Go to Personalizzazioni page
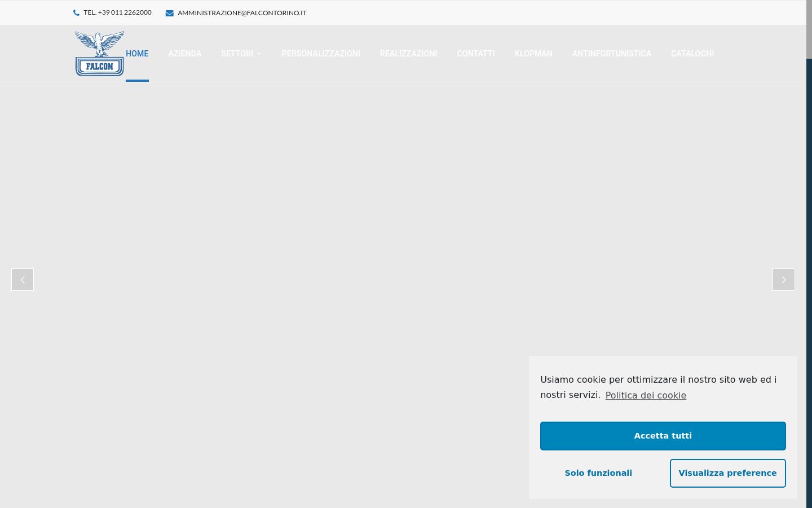The height and width of the screenshot is (508, 812). pos(321,54)
